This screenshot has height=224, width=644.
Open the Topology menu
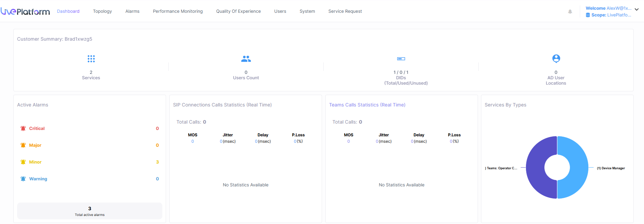[x=102, y=11]
